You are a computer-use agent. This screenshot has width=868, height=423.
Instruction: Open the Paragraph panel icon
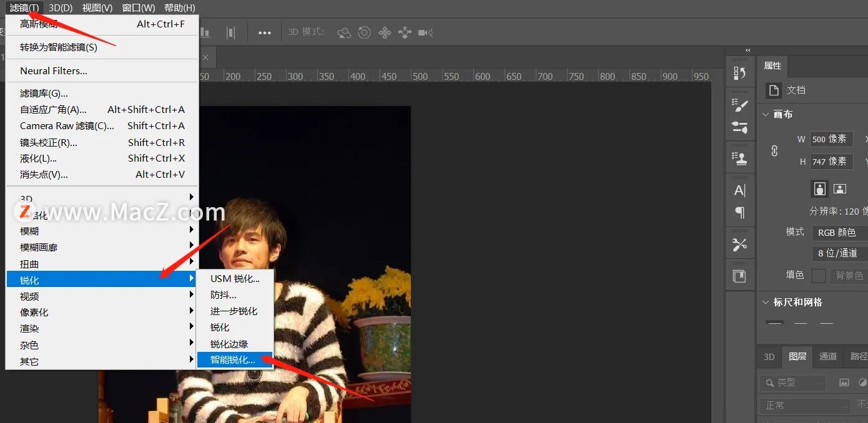(740, 213)
